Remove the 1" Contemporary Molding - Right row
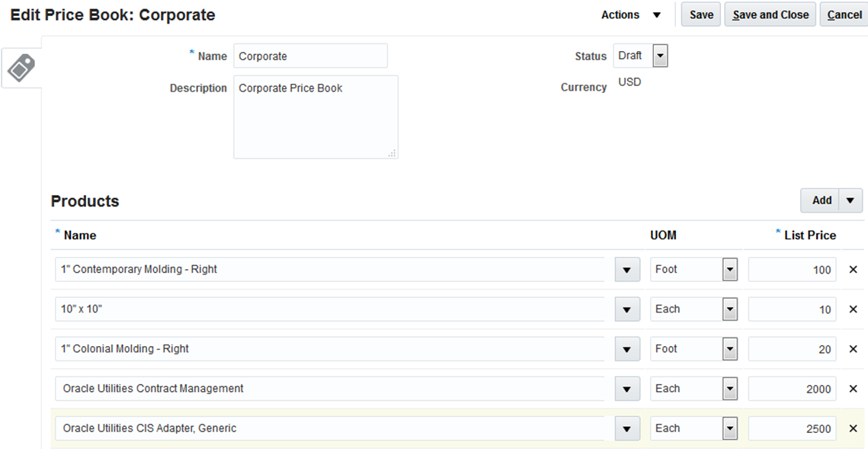This screenshot has width=868, height=449. click(853, 269)
